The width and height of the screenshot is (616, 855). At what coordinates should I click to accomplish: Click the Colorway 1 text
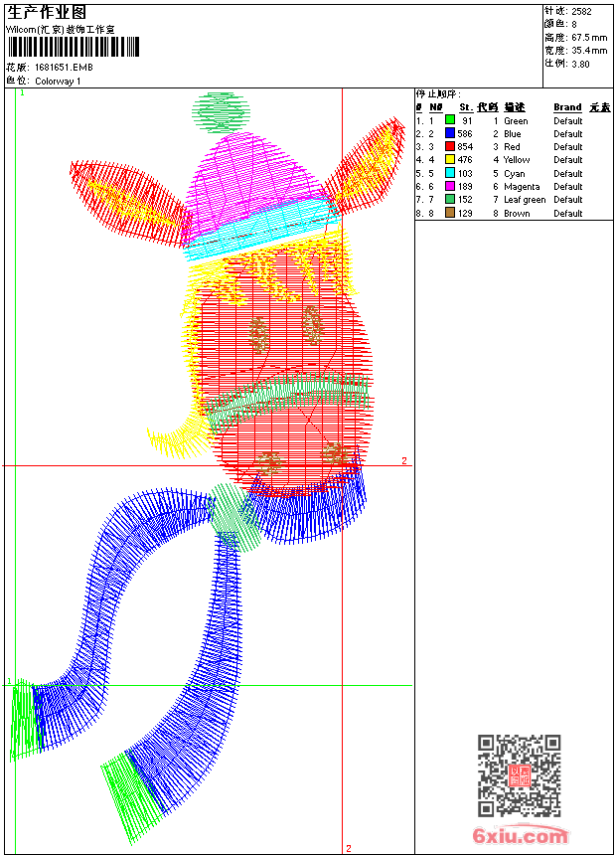(58, 82)
